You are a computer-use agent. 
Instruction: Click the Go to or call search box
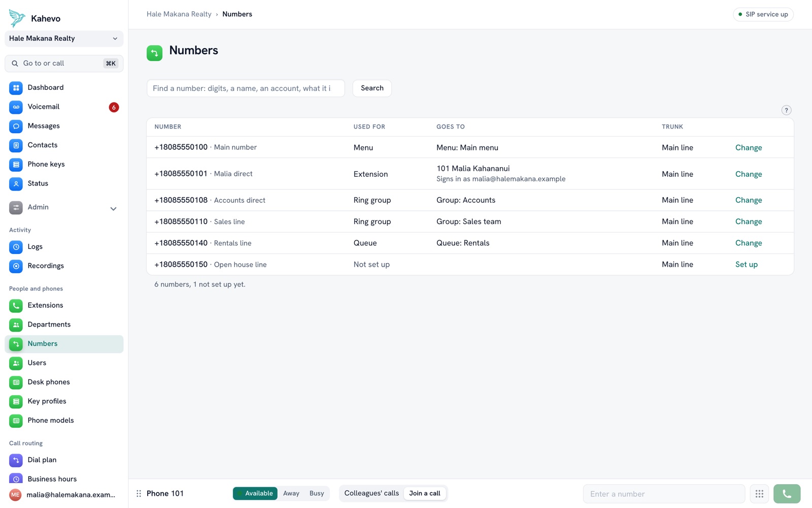[64, 63]
